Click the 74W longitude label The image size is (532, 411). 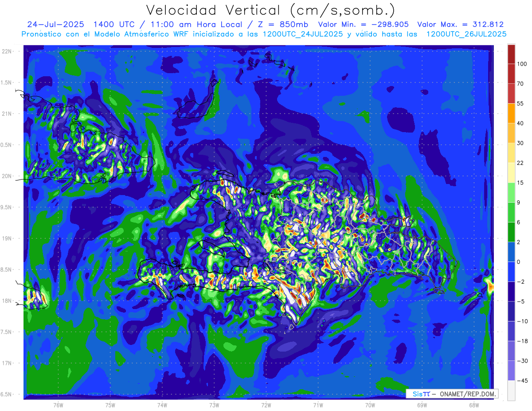(162, 405)
